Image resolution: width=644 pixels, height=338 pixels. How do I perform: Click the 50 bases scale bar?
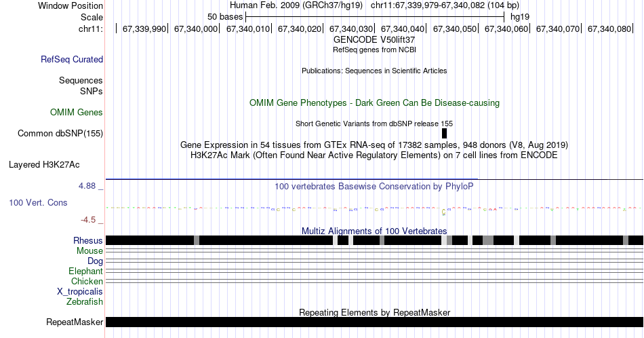pyautogui.click(x=375, y=17)
